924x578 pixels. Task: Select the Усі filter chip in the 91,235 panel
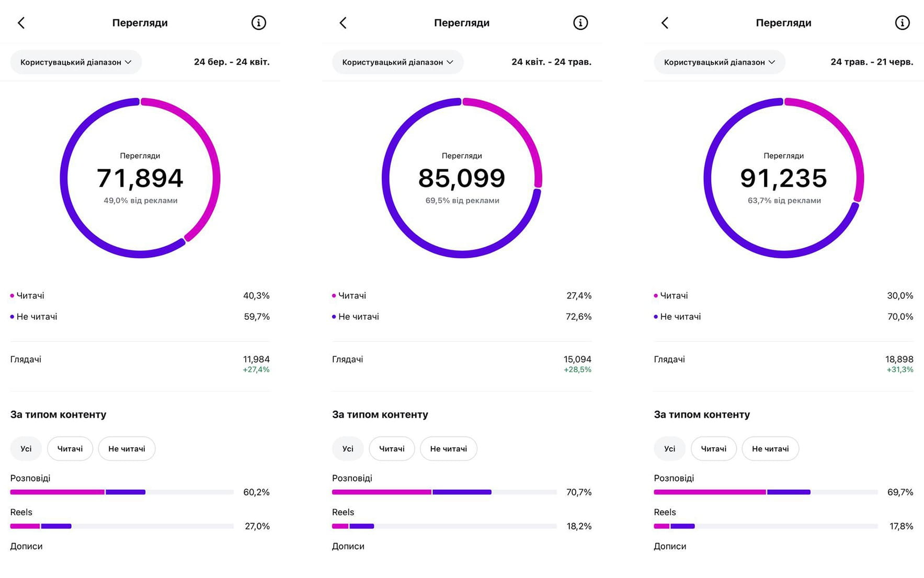click(669, 449)
